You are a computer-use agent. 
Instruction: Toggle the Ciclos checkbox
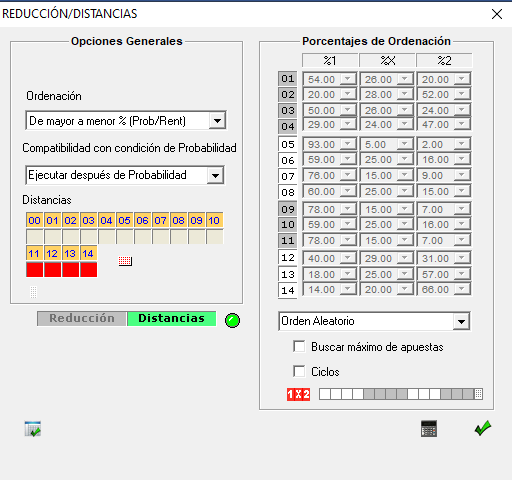299,371
